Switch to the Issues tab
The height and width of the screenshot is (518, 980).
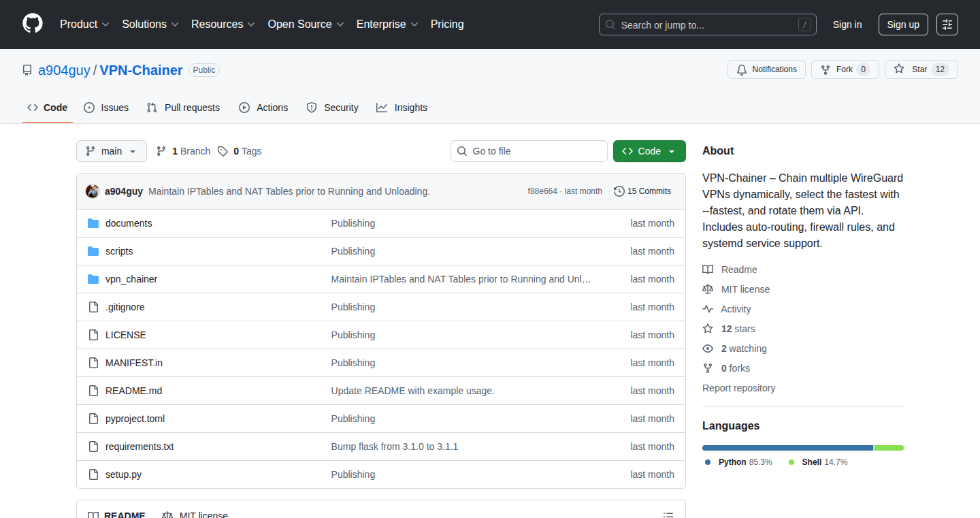pyautogui.click(x=106, y=108)
